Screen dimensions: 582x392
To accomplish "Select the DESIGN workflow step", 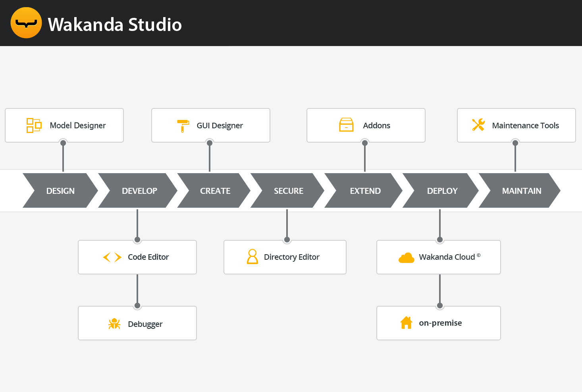I will (x=60, y=191).
